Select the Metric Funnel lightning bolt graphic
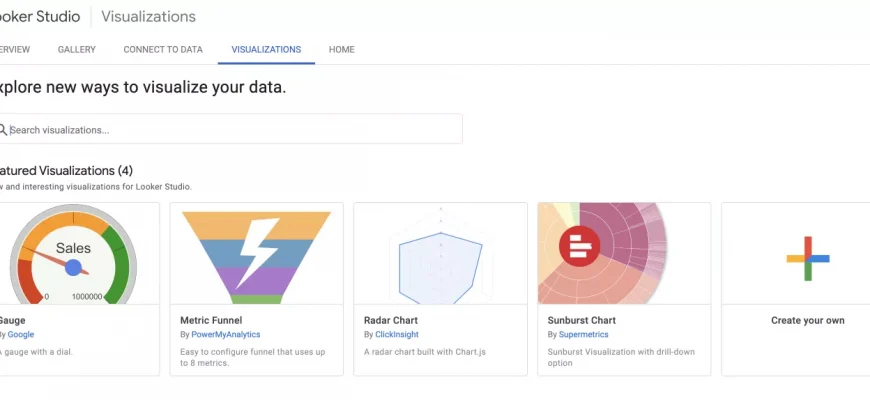Image resolution: width=870 pixels, height=400 pixels. click(256, 254)
